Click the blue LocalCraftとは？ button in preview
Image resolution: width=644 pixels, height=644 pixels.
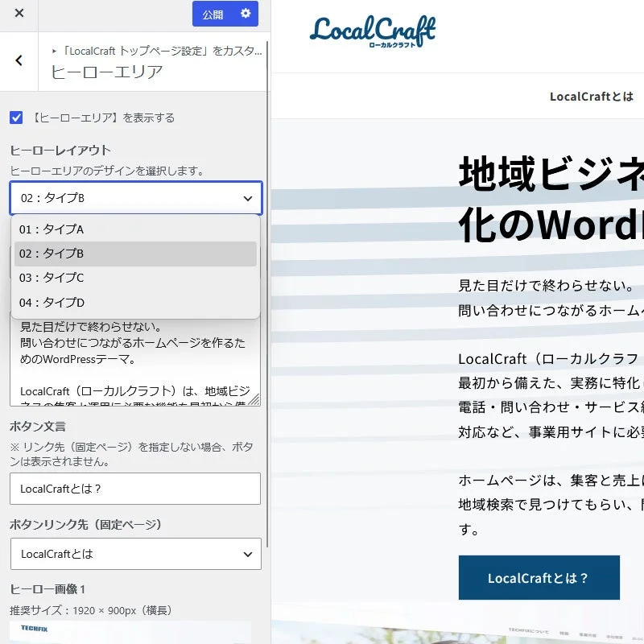[x=539, y=578]
